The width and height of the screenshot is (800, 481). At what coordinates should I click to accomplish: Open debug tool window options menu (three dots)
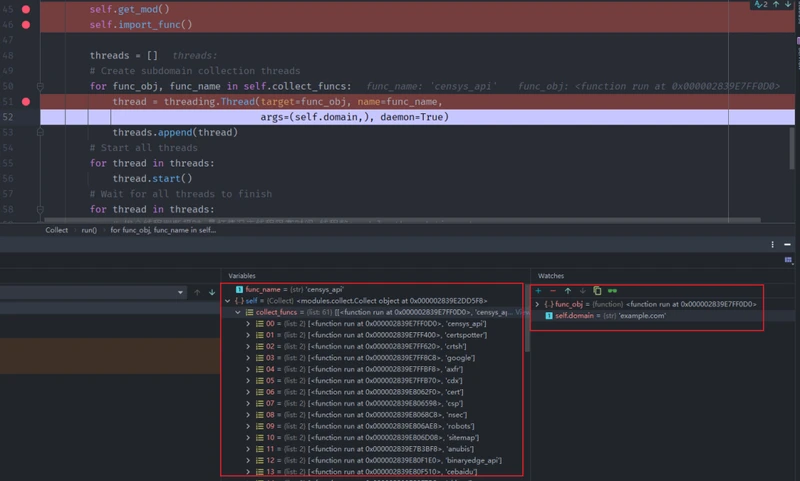[x=772, y=244]
